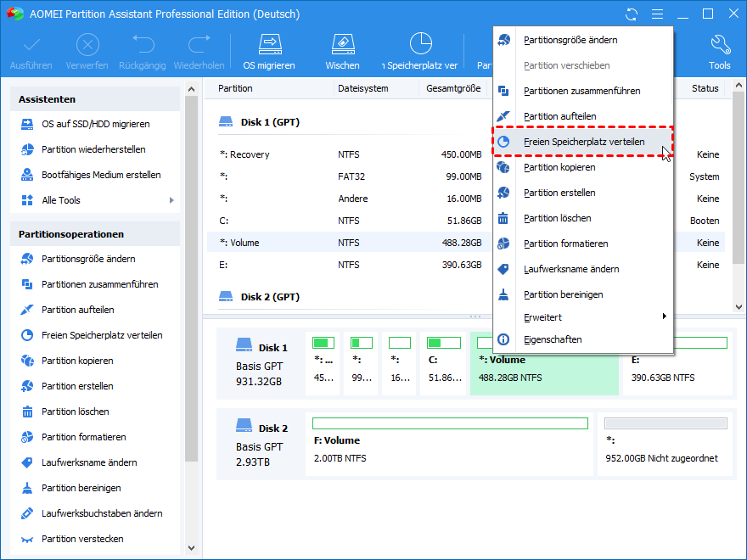
Task: Choose Freien Speicherplatz verteilen from context menu
Action: tap(583, 142)
